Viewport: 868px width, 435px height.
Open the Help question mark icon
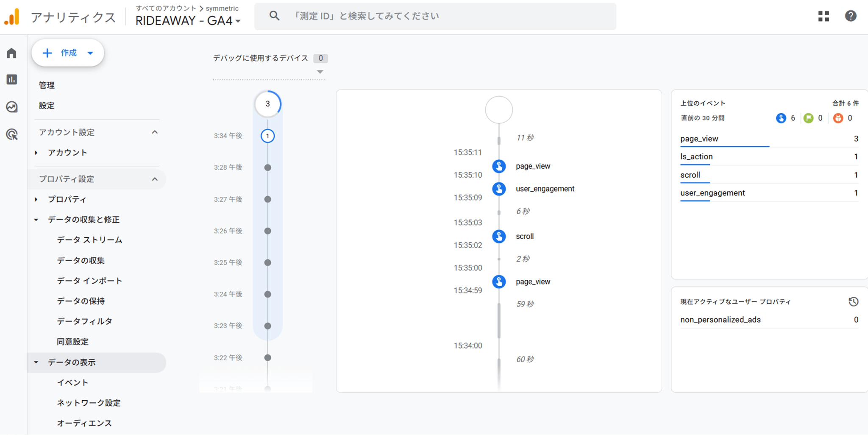851,16
